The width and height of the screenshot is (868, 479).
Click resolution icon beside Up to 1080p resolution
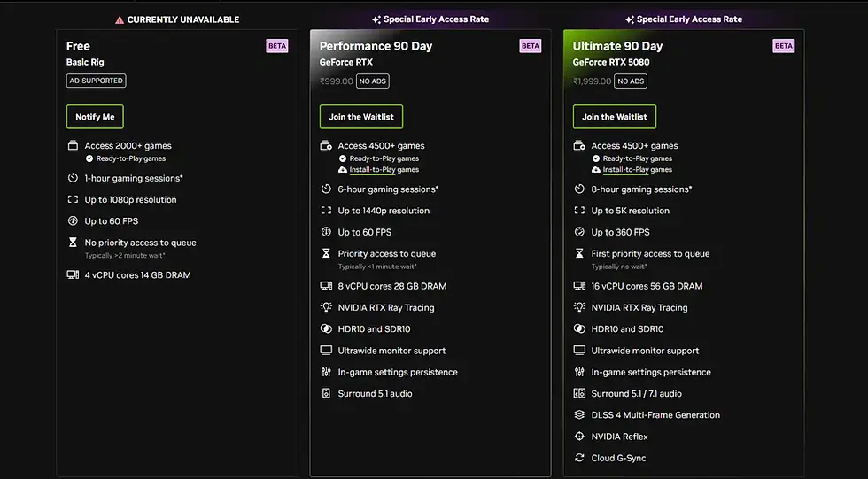tap(73, 200)
